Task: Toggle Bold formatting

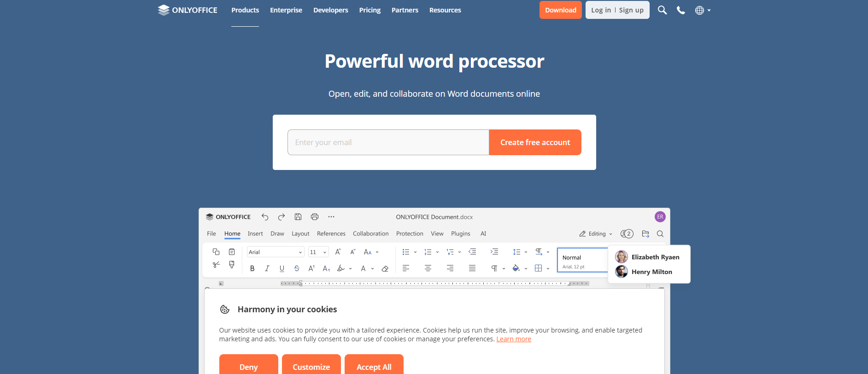Action: coord(252,269)
